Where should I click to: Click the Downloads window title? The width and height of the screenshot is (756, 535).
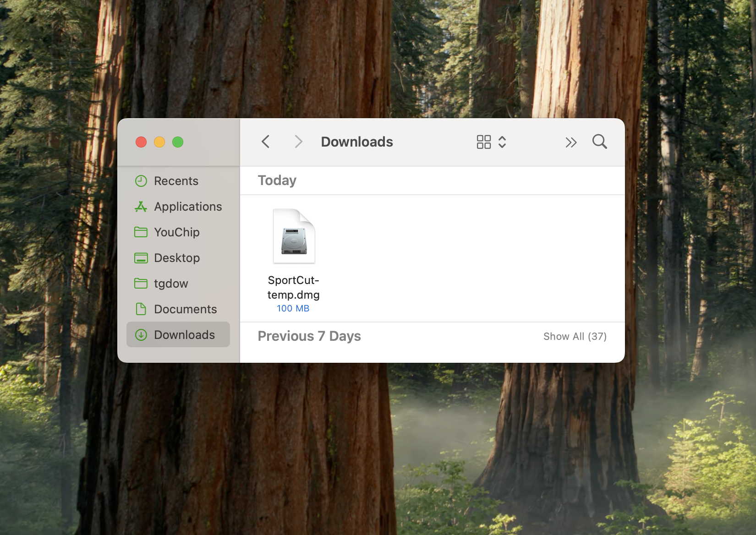(357, 142)
